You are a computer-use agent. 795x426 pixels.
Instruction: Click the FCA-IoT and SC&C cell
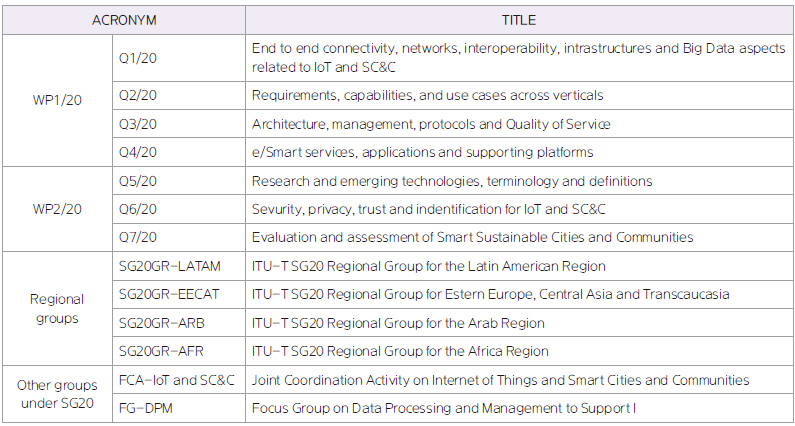click(176, 380)
